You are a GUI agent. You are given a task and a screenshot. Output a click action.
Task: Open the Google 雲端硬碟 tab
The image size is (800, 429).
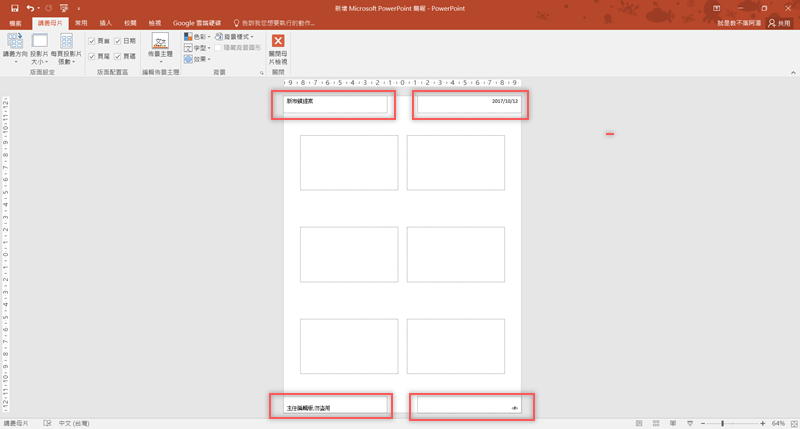(196, 23)
